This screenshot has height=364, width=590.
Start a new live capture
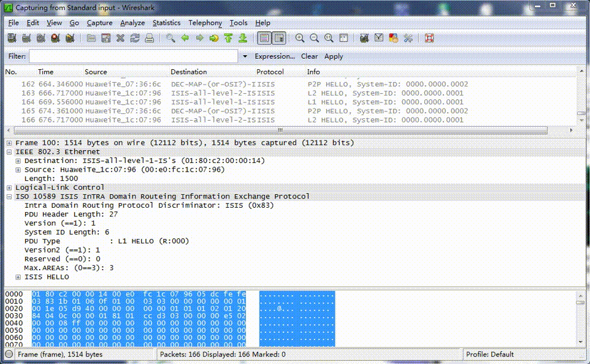[x=41, y=38]
